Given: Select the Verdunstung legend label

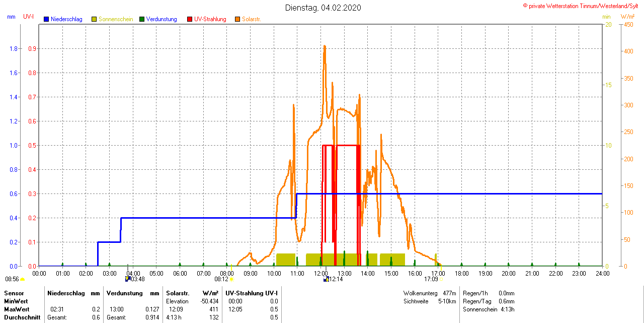Looking at the screenshot, I should (162, 19).
